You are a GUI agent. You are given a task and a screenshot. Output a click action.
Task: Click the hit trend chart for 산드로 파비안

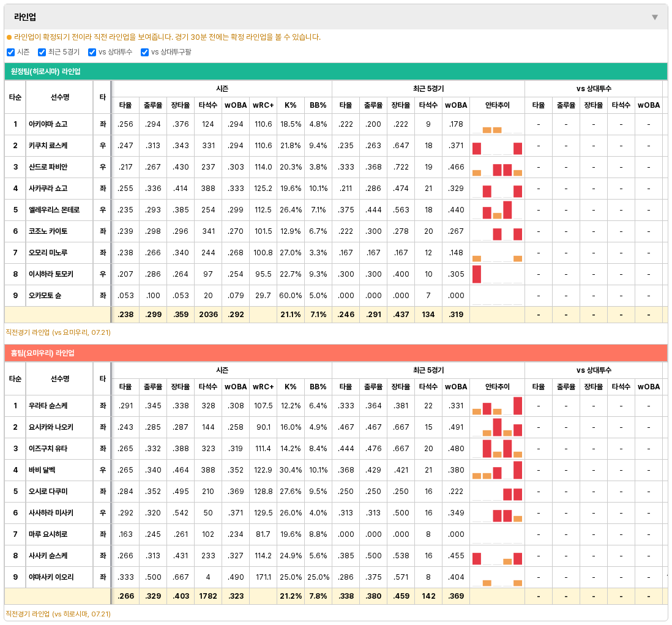pos(497,167)
